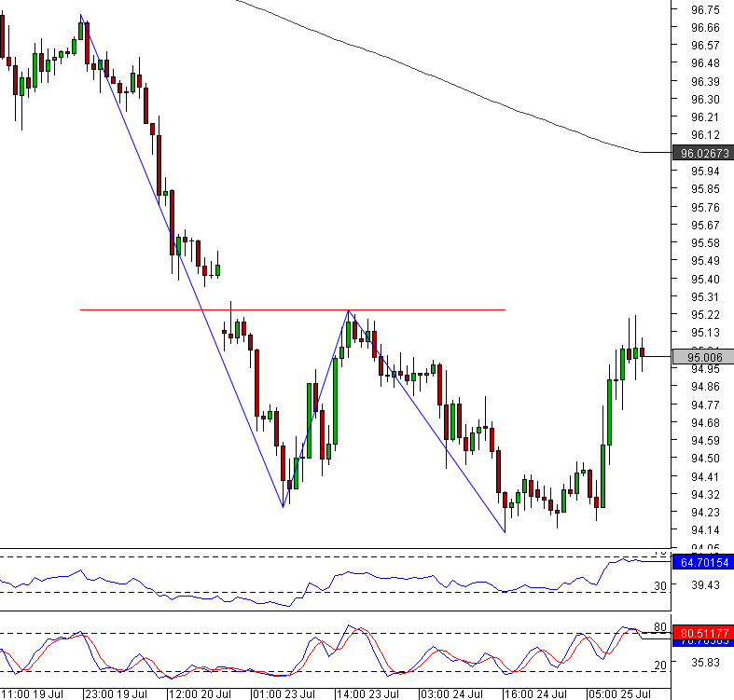Click the 96.75 price axis label
The width and height of the screenshot is (734, 700).
coord(704,10)
